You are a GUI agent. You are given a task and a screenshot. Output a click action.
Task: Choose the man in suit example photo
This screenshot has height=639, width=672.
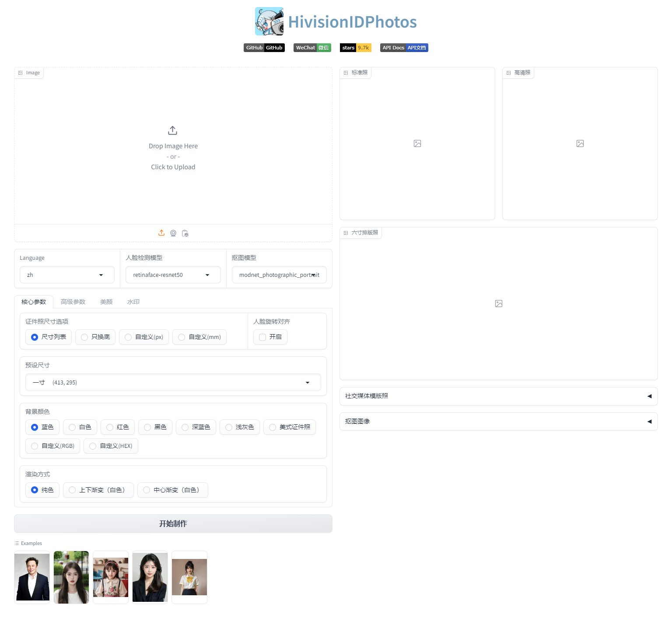(32, 577)
